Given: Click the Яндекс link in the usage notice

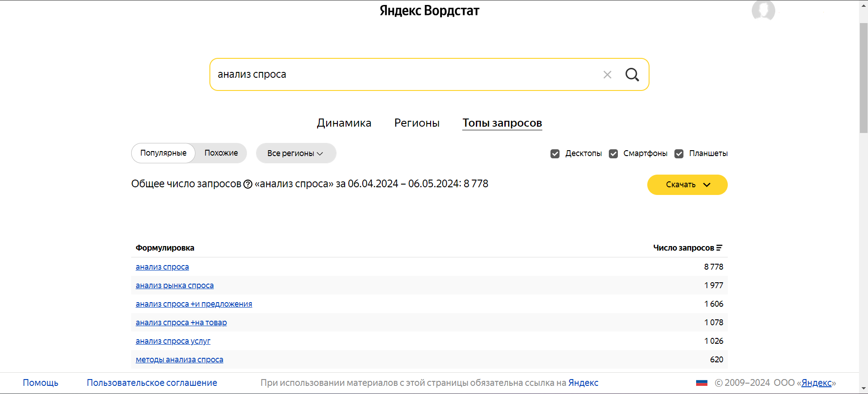Looking at the screenshot, I should point(583,383).
